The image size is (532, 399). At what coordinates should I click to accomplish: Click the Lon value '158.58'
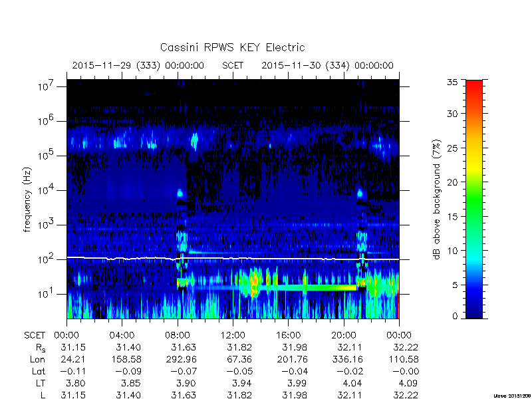[126, 359]
